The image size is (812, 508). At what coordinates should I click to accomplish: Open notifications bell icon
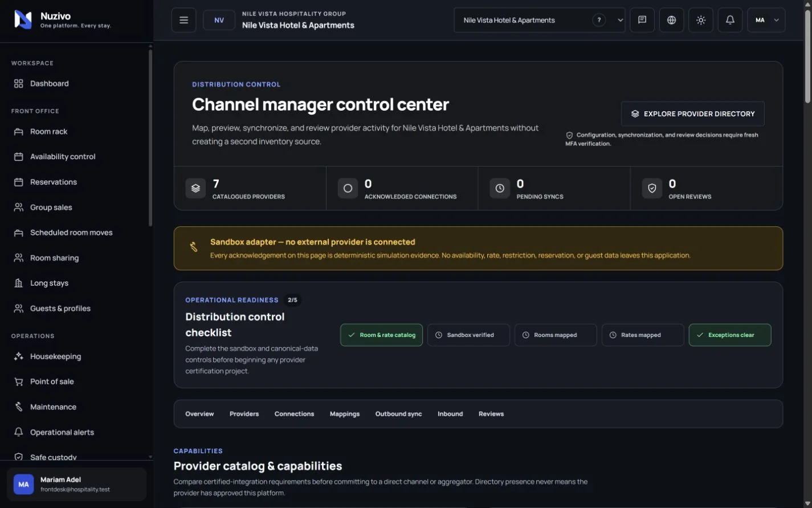pos(730,20)
